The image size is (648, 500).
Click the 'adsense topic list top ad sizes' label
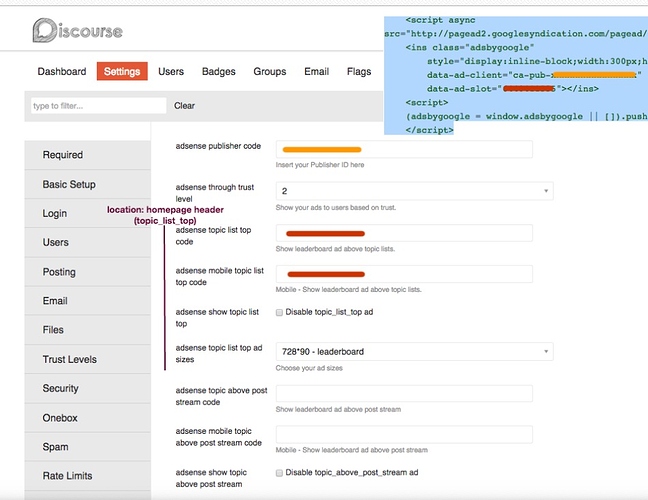click(x=219, y=354)
